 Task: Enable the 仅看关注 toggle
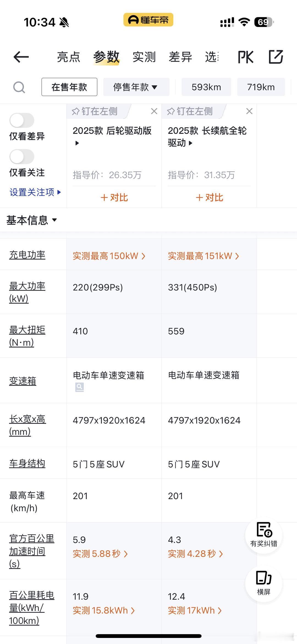(22, 157)
